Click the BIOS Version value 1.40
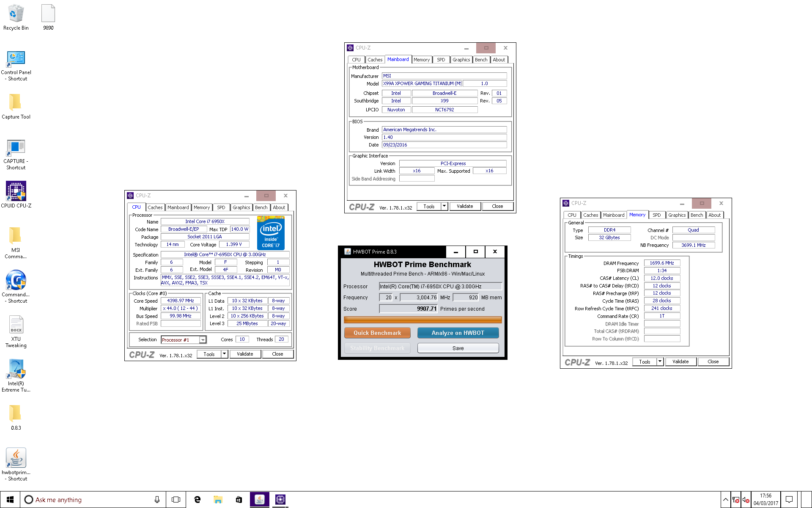 coord(444,137)
